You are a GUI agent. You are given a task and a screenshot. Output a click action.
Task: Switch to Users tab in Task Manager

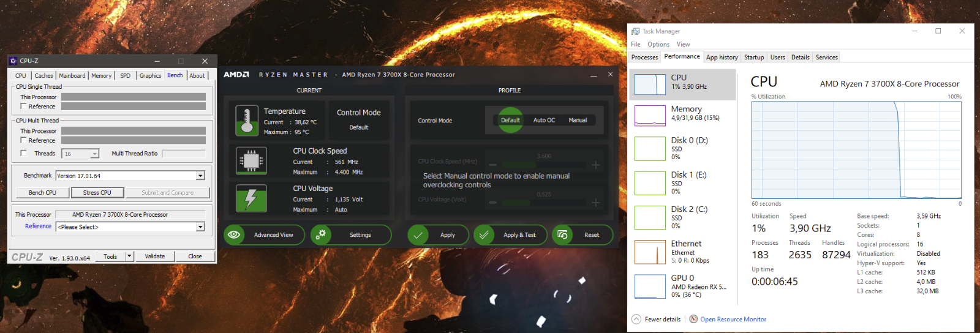pyautogui.click(x=778, y=58)
